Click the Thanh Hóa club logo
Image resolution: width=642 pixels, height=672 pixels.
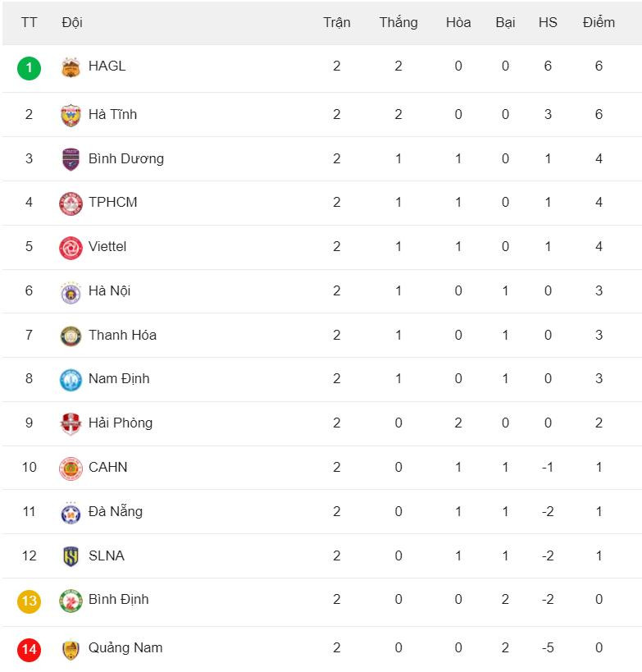coord(71,336)
